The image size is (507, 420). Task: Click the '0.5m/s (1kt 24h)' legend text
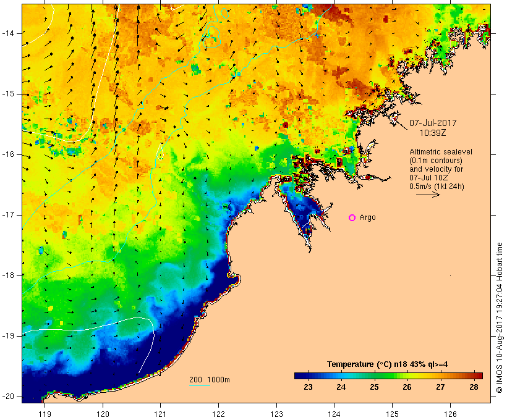[x=437, y=187]
